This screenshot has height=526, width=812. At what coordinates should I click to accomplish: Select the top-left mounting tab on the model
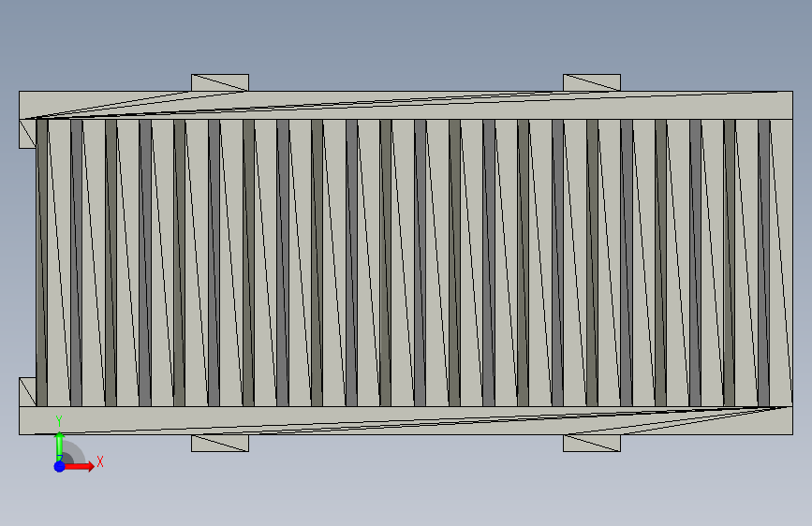pyautogui.click(x=220, y=83)
